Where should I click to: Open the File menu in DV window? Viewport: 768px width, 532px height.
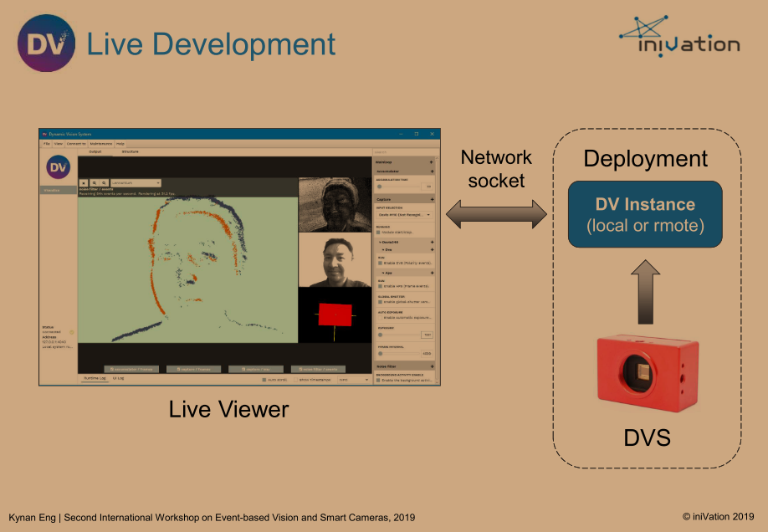[47, 144]
